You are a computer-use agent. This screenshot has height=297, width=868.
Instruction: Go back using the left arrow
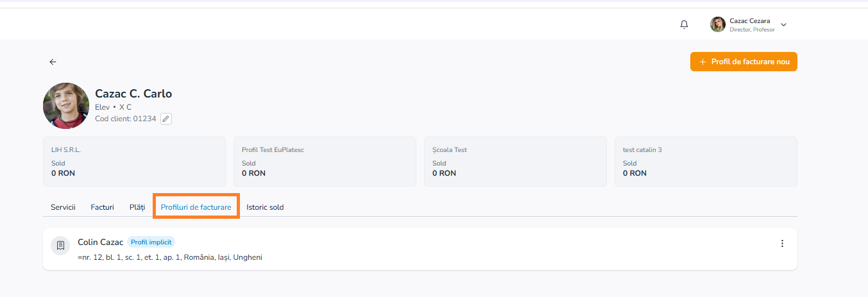(x=53, y=62)
